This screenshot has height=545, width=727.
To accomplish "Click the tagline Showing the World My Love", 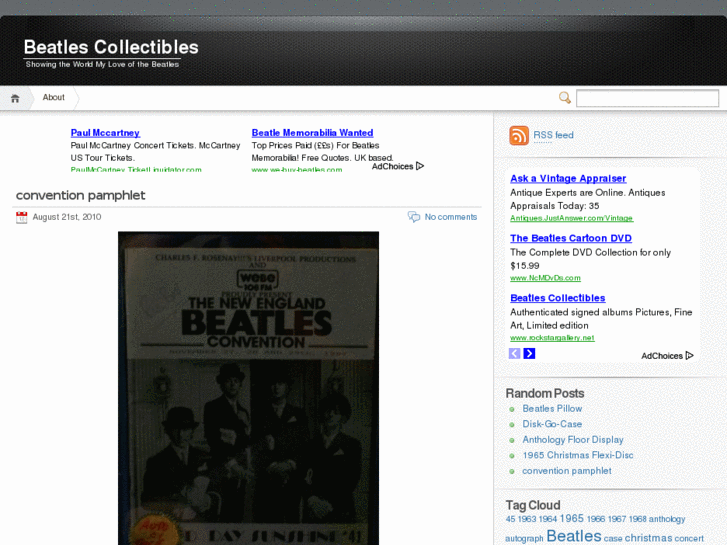I will [102, 64].
